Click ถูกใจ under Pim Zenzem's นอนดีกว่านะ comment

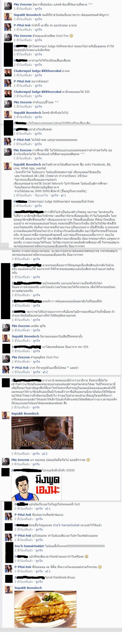(36, 464)
